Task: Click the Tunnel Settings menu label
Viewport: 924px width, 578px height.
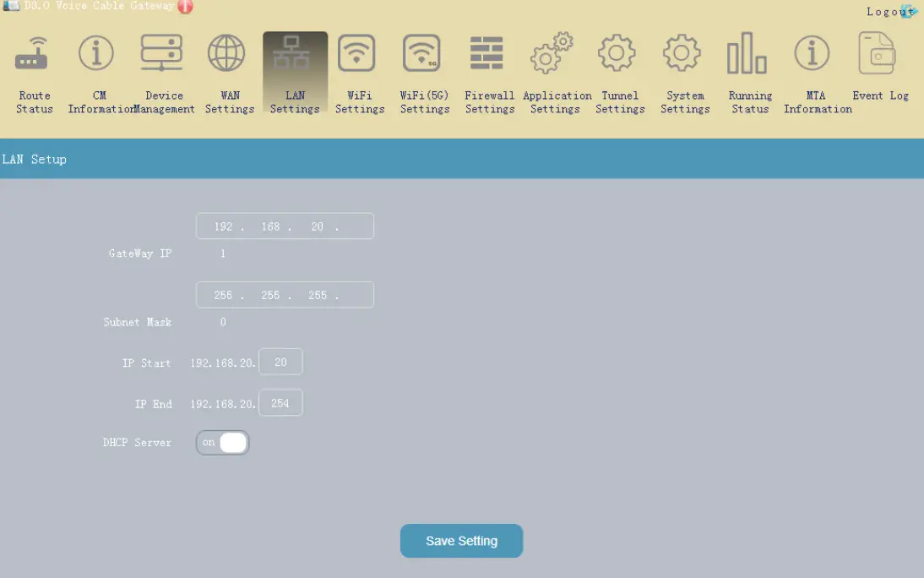Action: [x=620, y=102]
